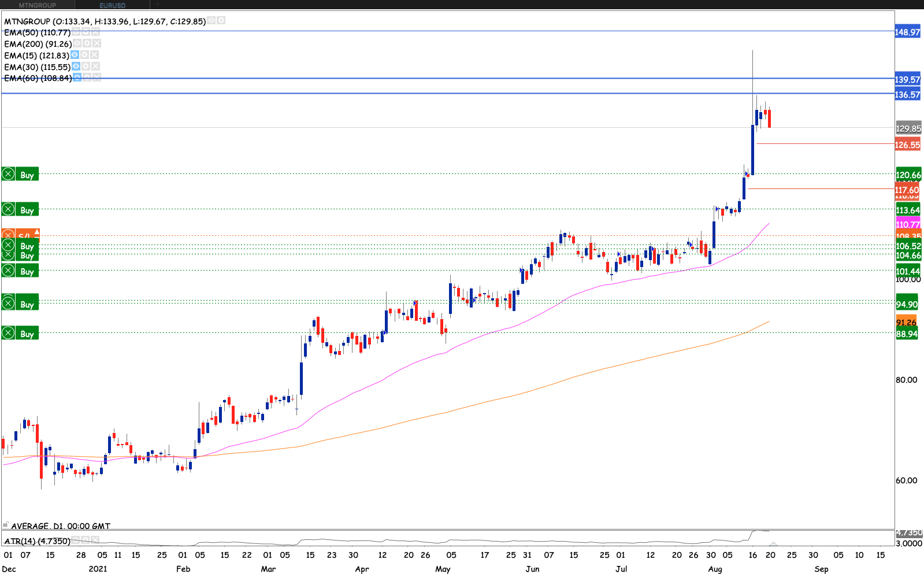Toggle the EMA(200) eye icon
Image resolution: width=924 pixels, height=574 pixels.
click(x=77, y=43)
